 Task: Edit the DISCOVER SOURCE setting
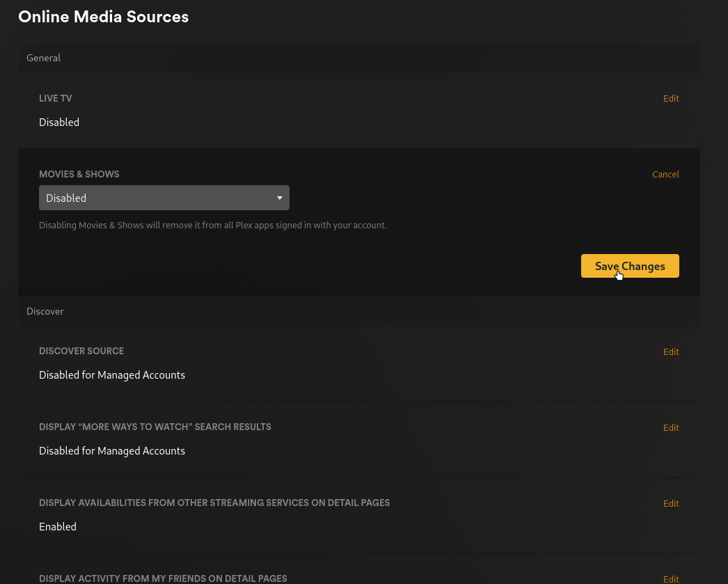pyautogui.click(x=670, y=352)
